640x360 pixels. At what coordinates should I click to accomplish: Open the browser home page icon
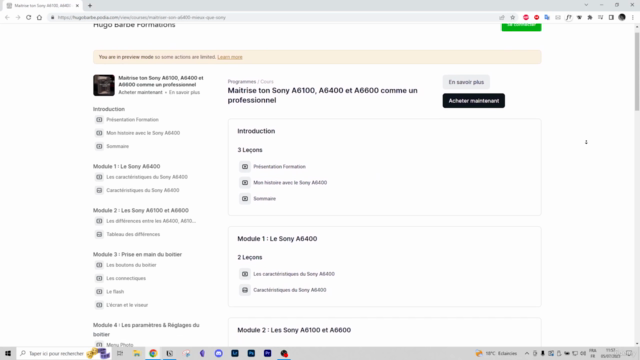click(x=39, y=18)
